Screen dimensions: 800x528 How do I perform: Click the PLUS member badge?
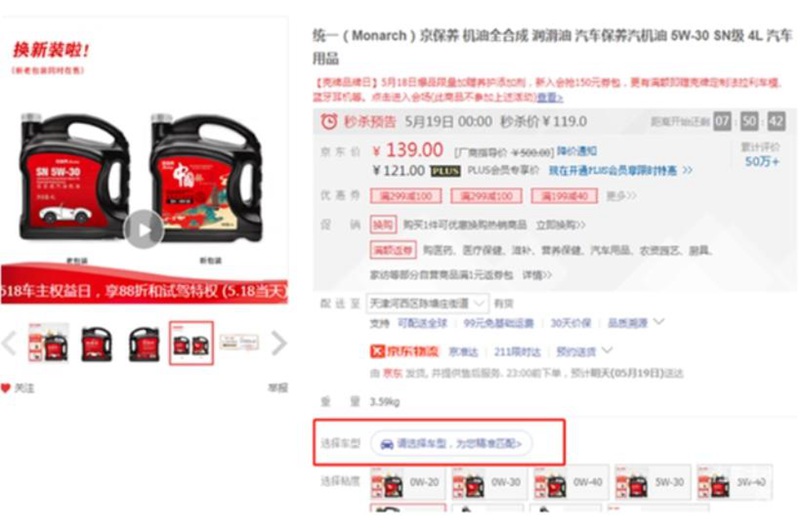(446, 171)
